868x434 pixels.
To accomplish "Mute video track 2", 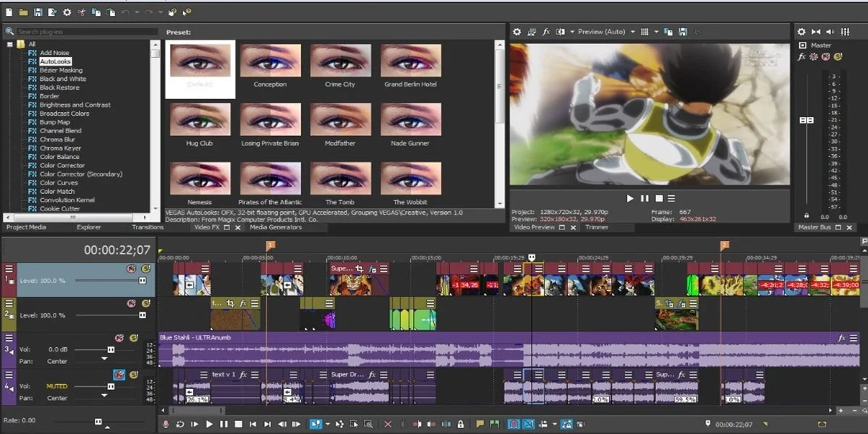I will pos(131,304).
